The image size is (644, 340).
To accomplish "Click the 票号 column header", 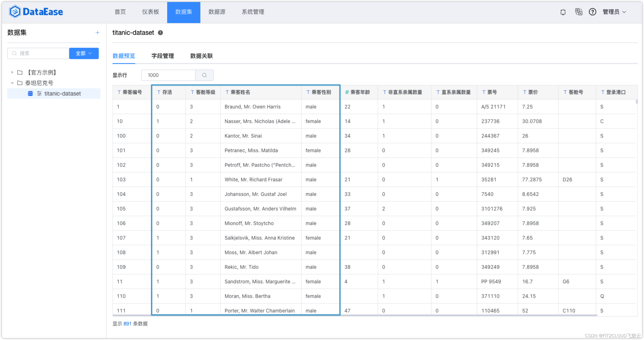I will [497, 92].
